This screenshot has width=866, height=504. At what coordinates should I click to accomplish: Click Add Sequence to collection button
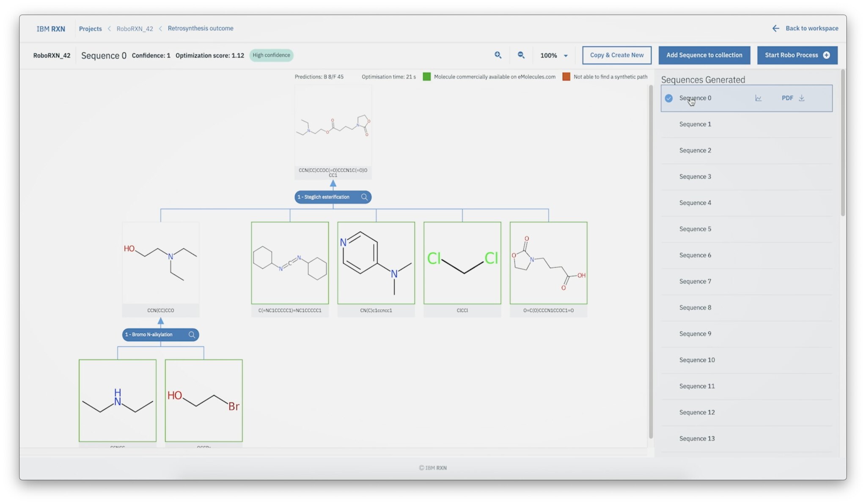point(704,55)
